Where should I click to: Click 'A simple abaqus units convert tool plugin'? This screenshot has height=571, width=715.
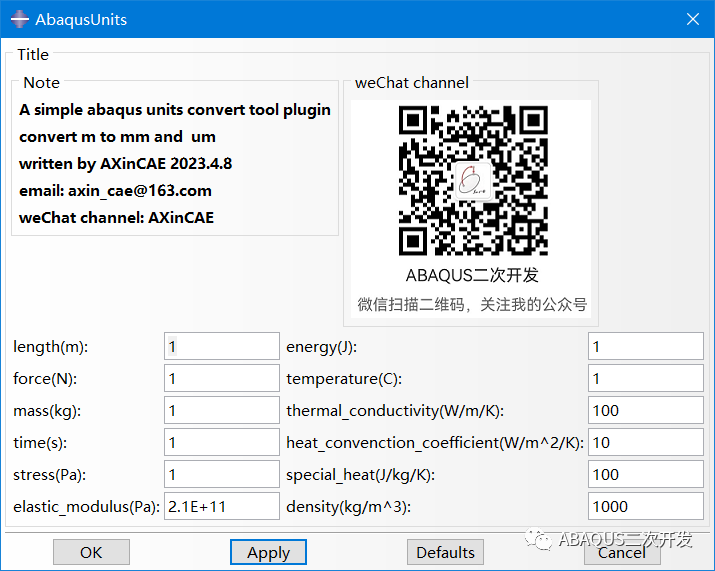pos(175,110)
